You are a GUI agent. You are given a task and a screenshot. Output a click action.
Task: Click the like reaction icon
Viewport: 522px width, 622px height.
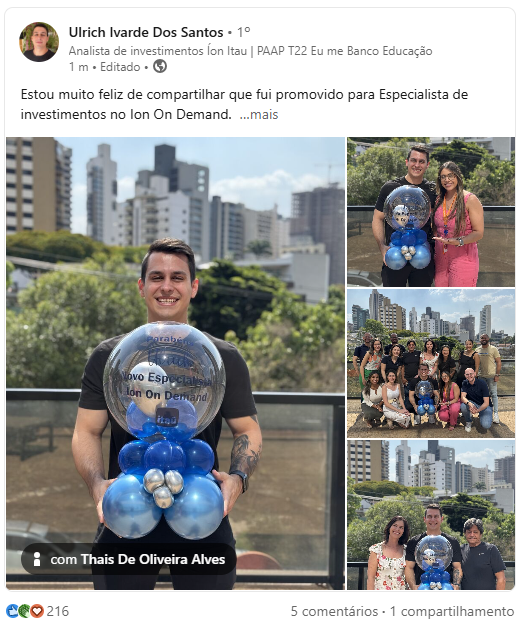pos(12,611)
